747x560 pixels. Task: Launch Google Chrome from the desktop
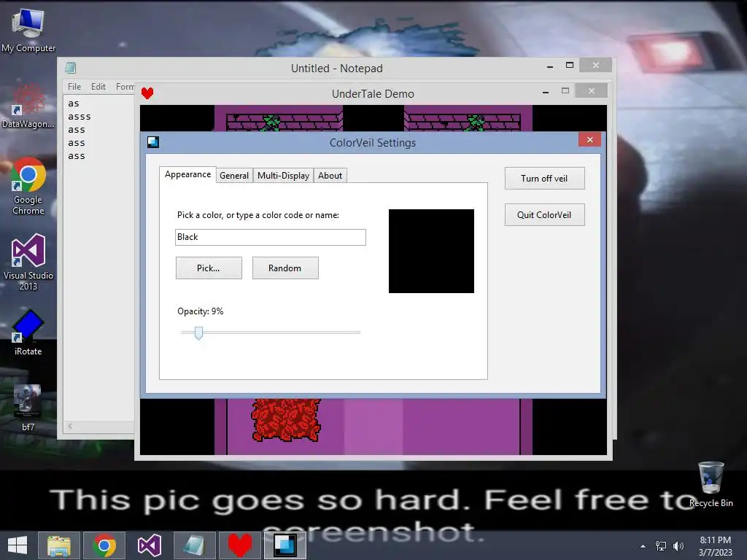point(28,186)
